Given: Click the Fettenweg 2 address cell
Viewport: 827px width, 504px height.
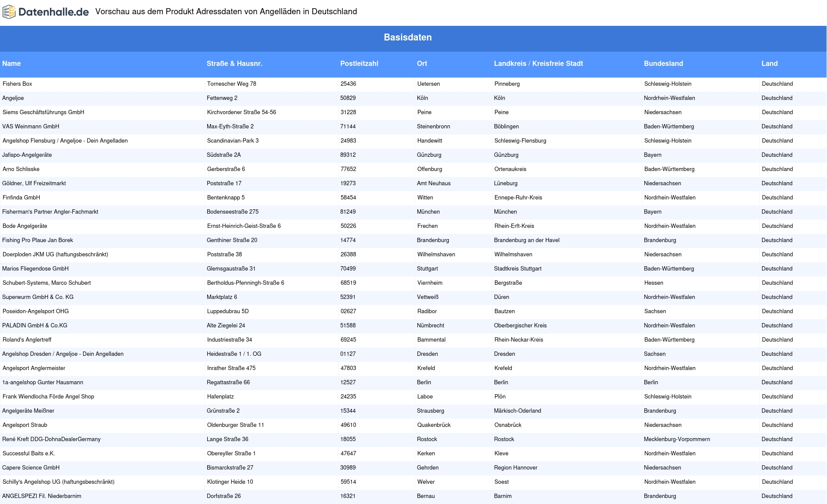Looking at the screenshot, I should point(222,98).
